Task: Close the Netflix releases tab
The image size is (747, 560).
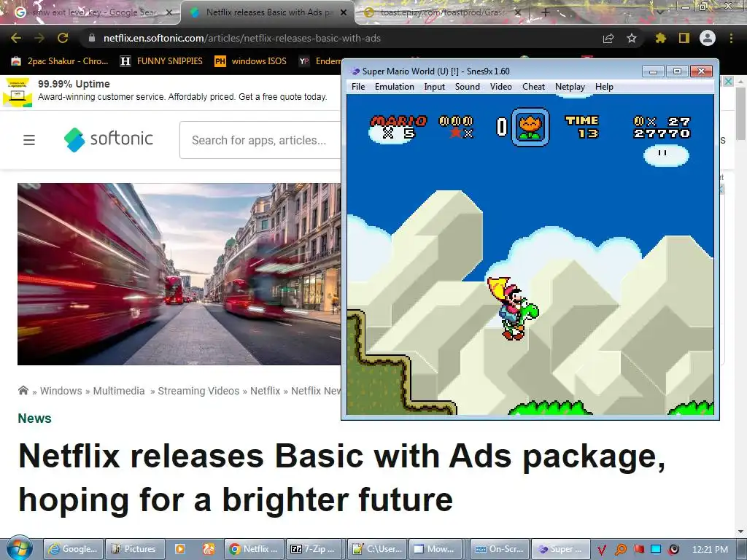Action: pos(344,12)
